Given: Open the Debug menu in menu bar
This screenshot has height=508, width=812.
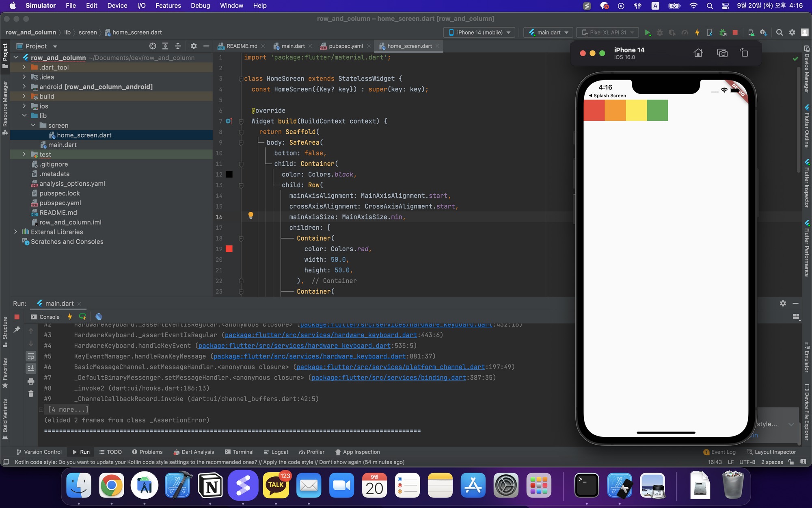Looking at the screenshot, I should [x=200, y=6].
